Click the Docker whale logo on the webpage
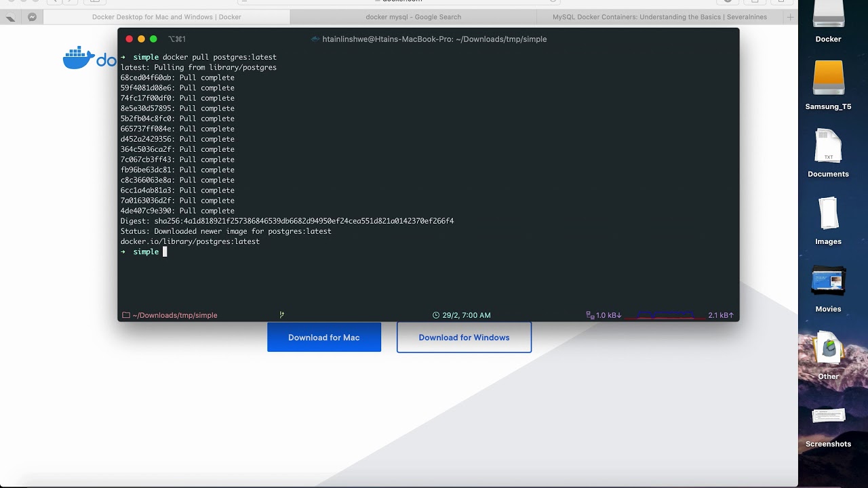The height and width of the screenshot is (488, 868). click(79, 58)
